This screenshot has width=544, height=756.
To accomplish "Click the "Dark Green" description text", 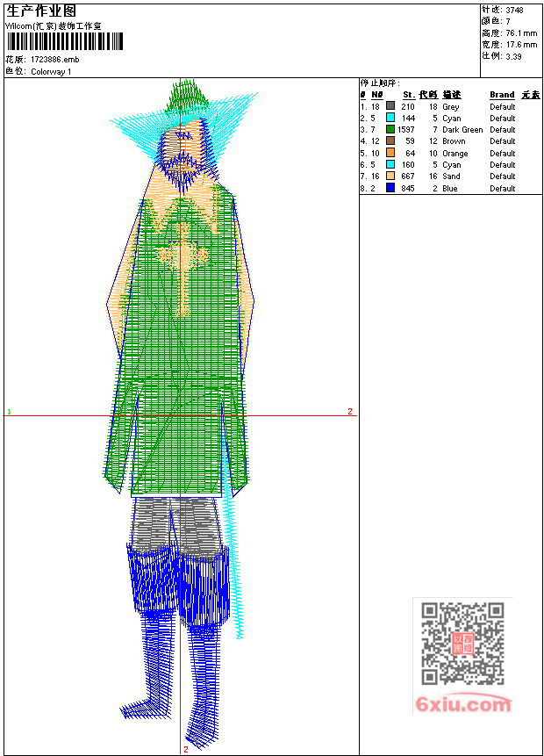I will pos(462,130).
